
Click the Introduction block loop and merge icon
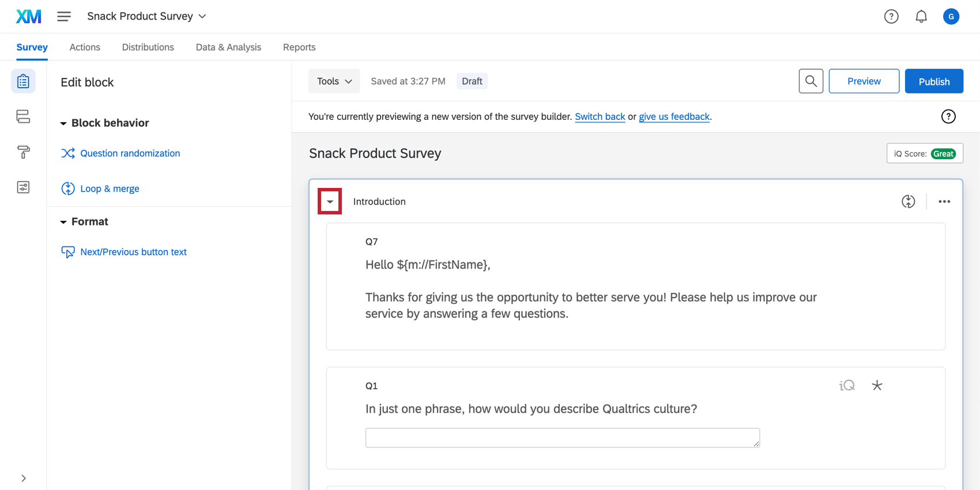908,201
